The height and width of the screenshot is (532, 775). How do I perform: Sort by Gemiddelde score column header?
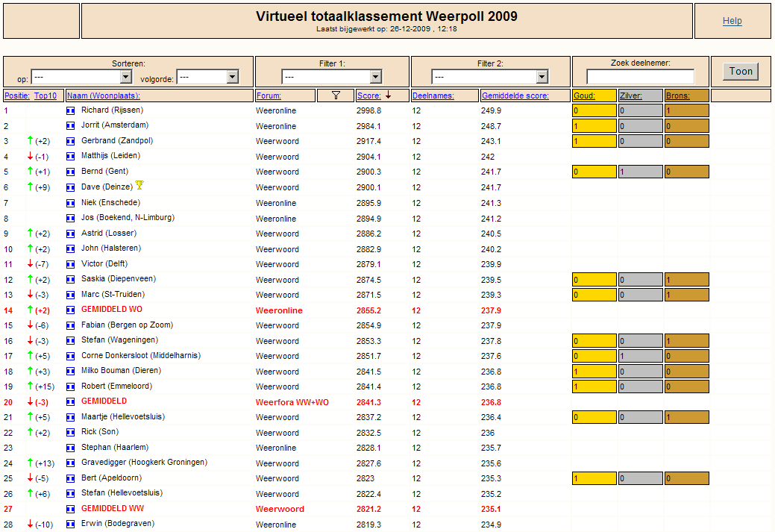click(515, 96)
